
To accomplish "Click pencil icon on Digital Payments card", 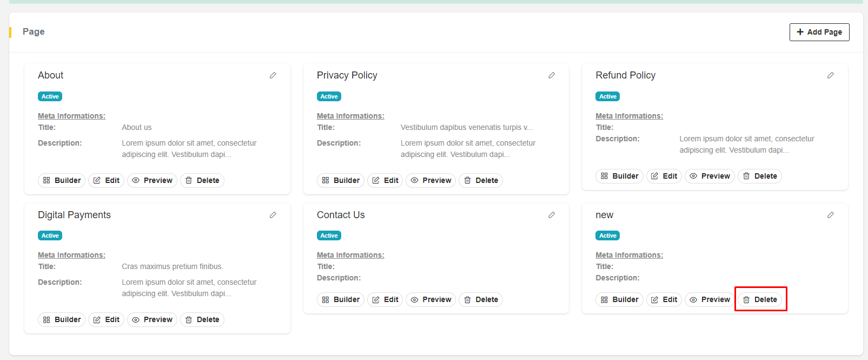I will 273,215.
